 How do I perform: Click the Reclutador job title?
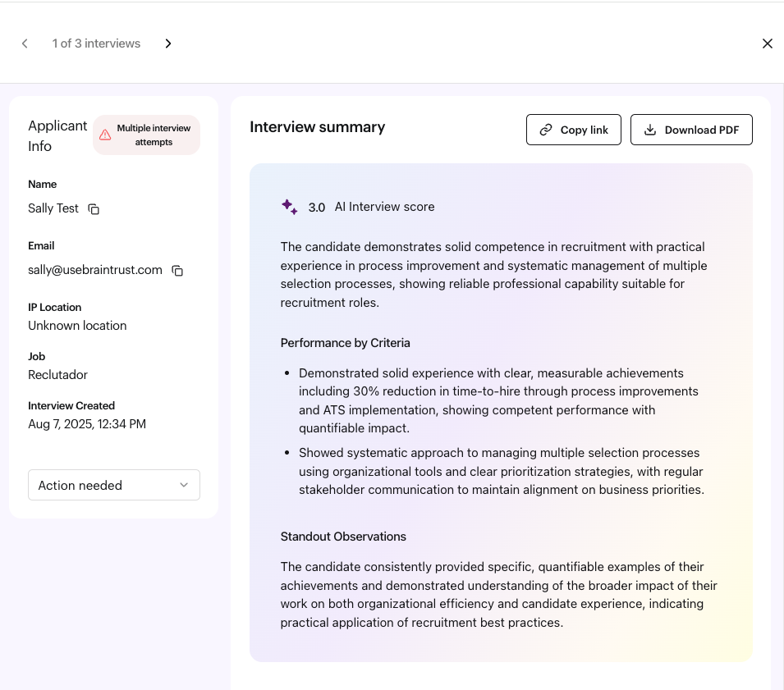[x=57, y=375]
